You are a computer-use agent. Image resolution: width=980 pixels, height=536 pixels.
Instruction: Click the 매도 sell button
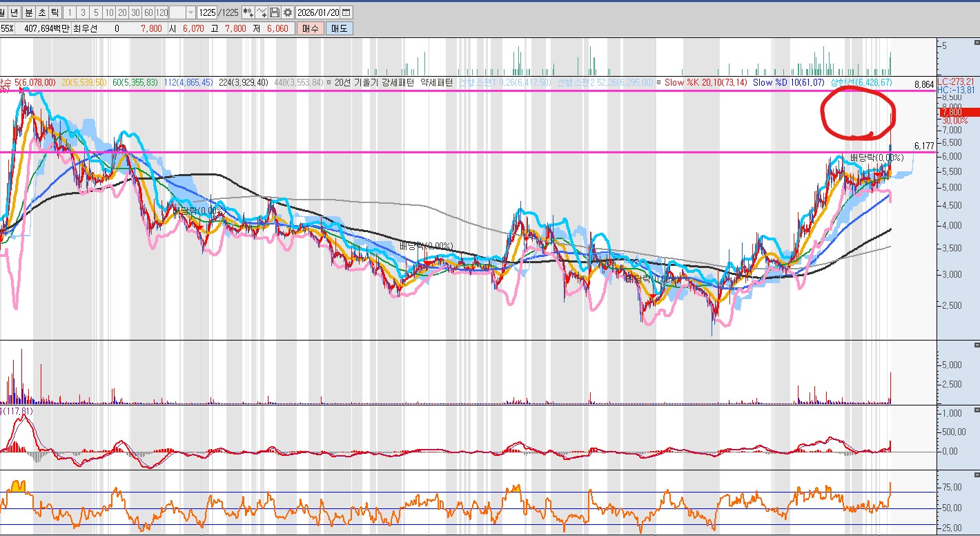339,28
